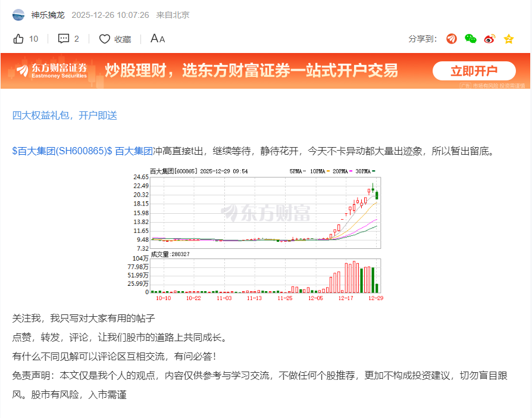Click the 分享到: label
This screenshot has width=532, height=418.
point(423,39)
